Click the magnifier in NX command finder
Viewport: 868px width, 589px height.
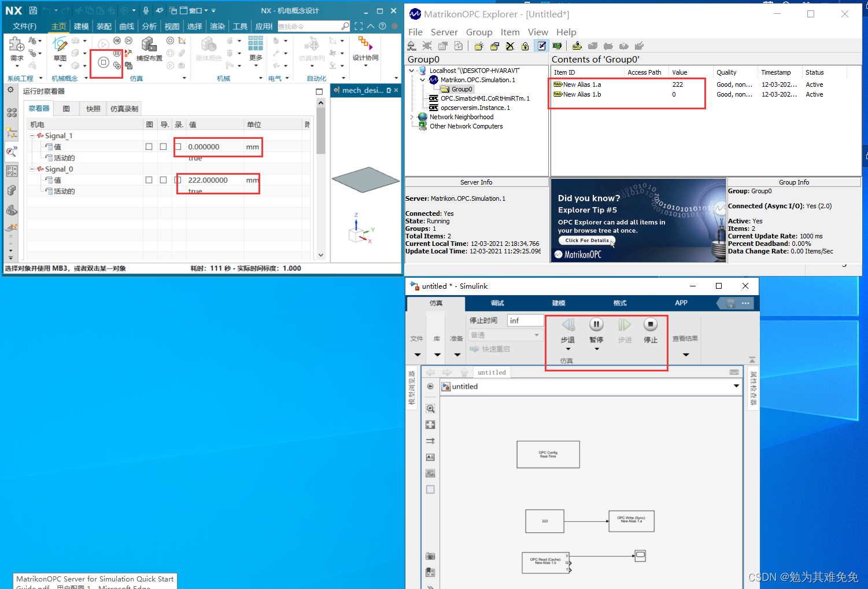pos(345,26)
